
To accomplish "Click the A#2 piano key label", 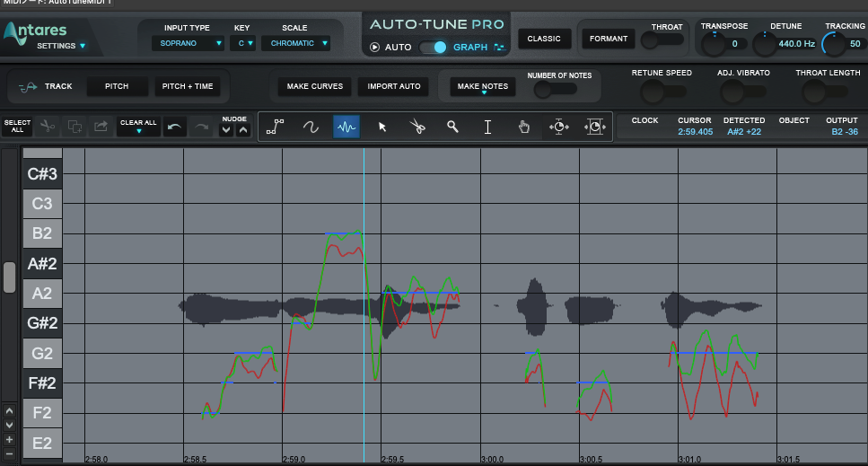I will click(42, 264).
